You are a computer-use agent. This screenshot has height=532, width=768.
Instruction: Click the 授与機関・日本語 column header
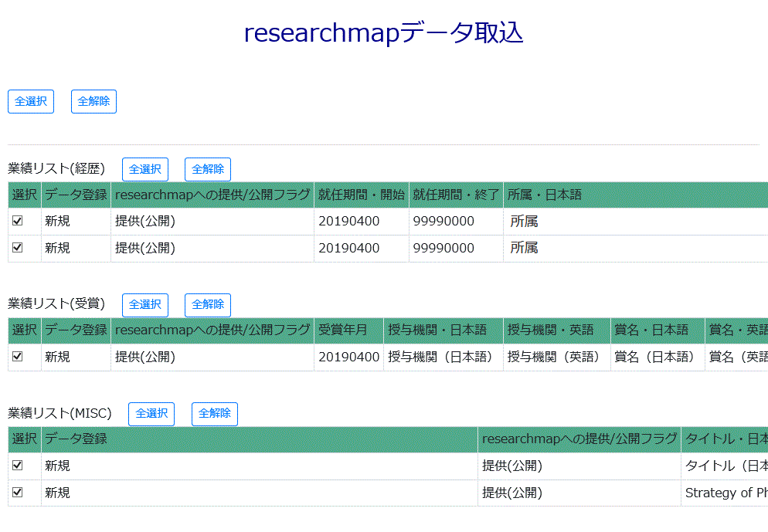[443, 330]
